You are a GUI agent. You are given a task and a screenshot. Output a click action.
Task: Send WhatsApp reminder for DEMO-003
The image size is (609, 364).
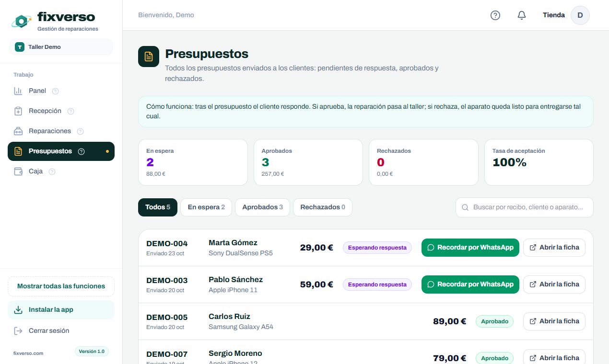coord(470,284)
